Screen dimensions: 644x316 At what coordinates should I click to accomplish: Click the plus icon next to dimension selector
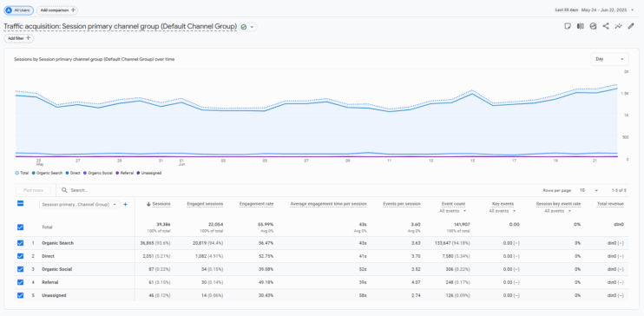pos(125,204)
